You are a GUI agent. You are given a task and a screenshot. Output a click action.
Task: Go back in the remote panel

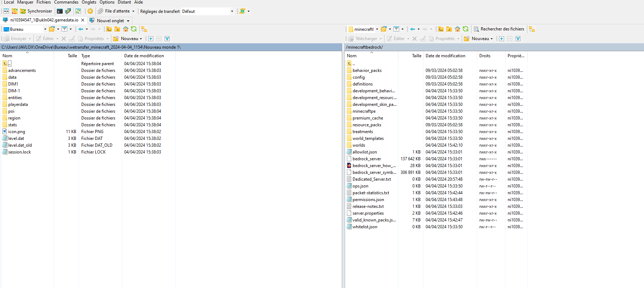413,29
